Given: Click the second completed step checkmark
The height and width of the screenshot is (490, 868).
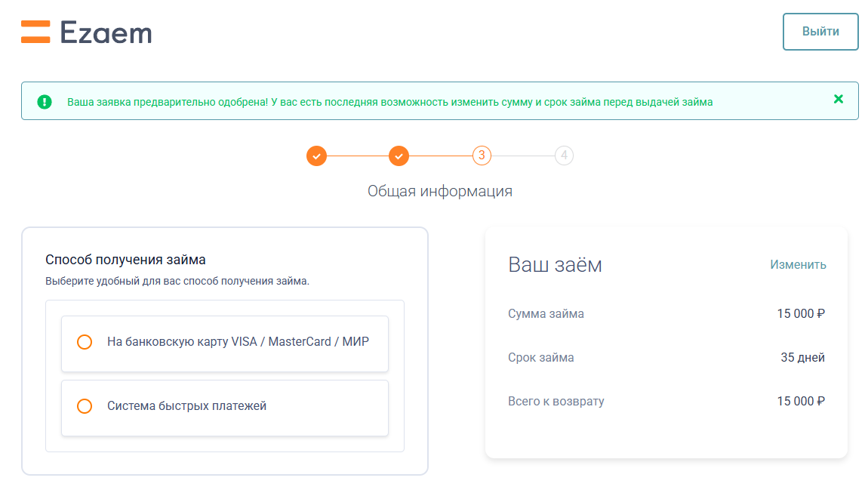Looking at the screenshot, I should click(x=399, y=156).
